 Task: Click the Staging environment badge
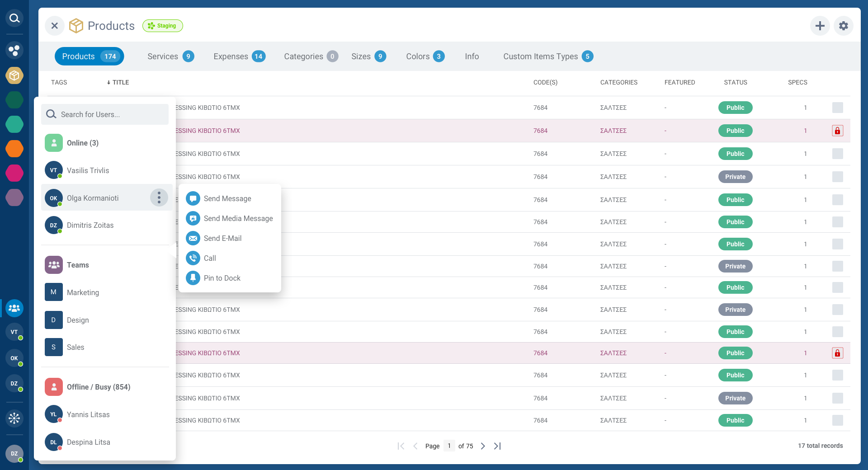tap(163, 26)
